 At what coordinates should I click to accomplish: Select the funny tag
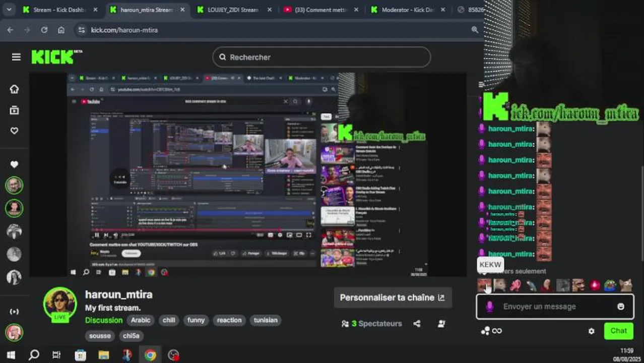(x=196, y=320)
